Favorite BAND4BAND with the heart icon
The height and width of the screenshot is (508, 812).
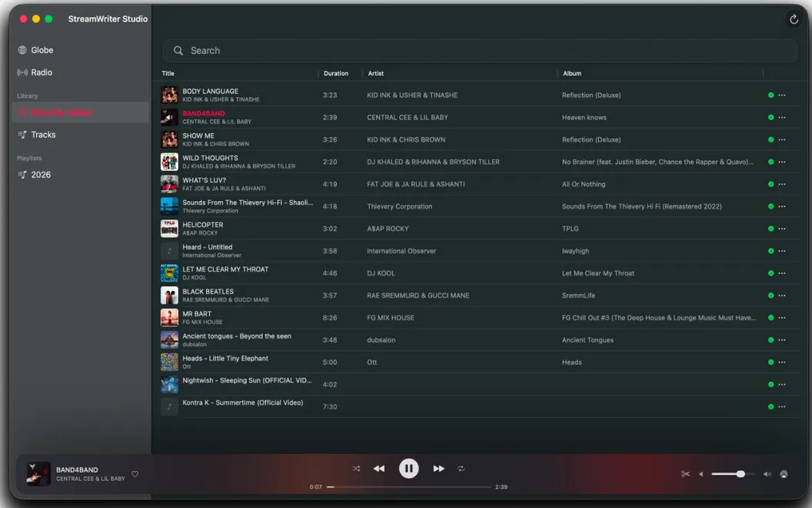(x=135, y=474)
